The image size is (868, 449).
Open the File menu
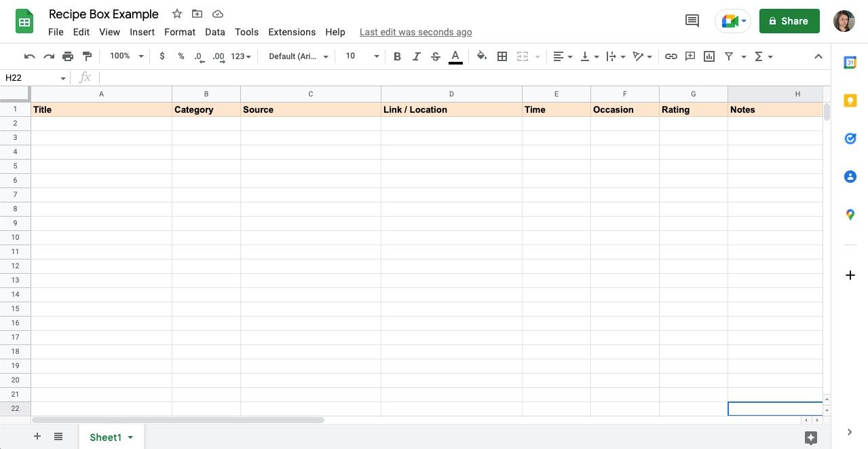tap(56, 32)
